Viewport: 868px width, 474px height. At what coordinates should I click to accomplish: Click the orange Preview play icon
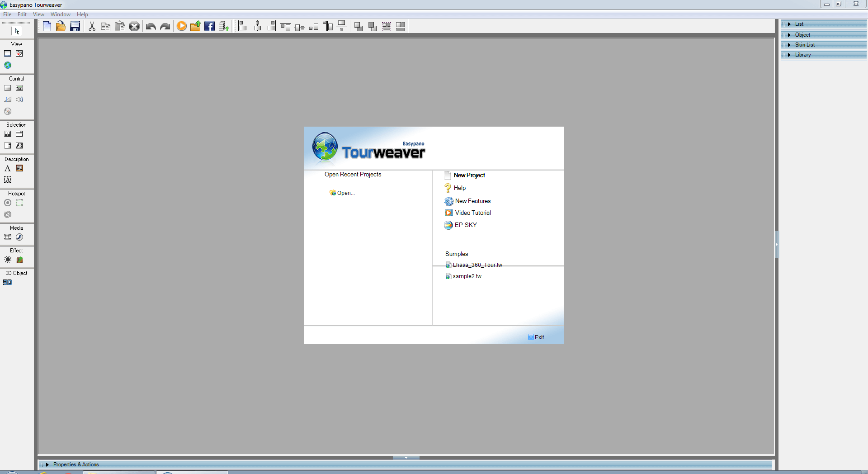[x=182, y=26]
